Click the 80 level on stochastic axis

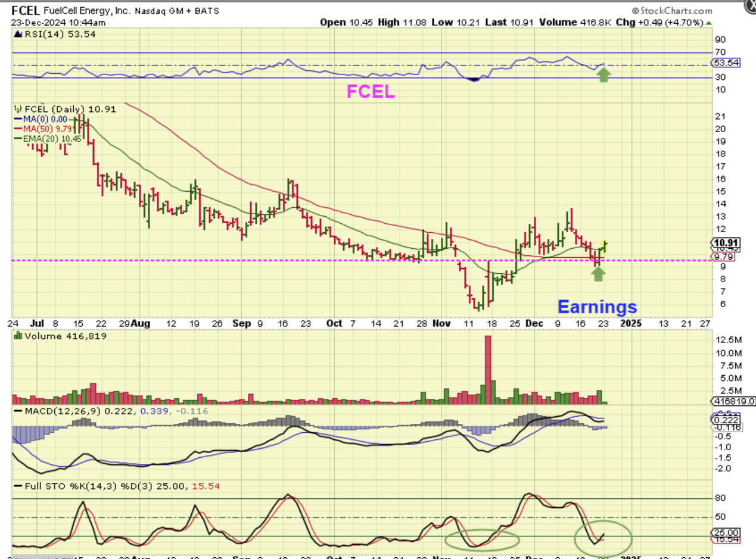point(720,498)
